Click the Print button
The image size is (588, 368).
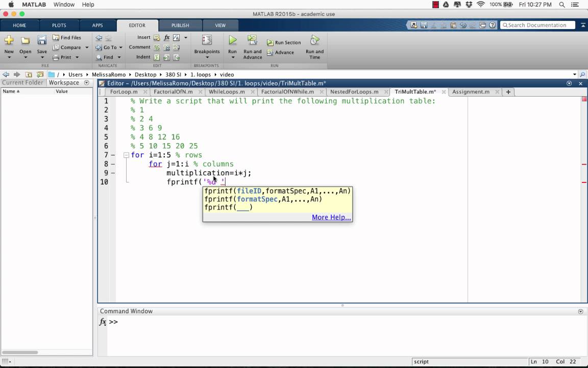(62, 57)
